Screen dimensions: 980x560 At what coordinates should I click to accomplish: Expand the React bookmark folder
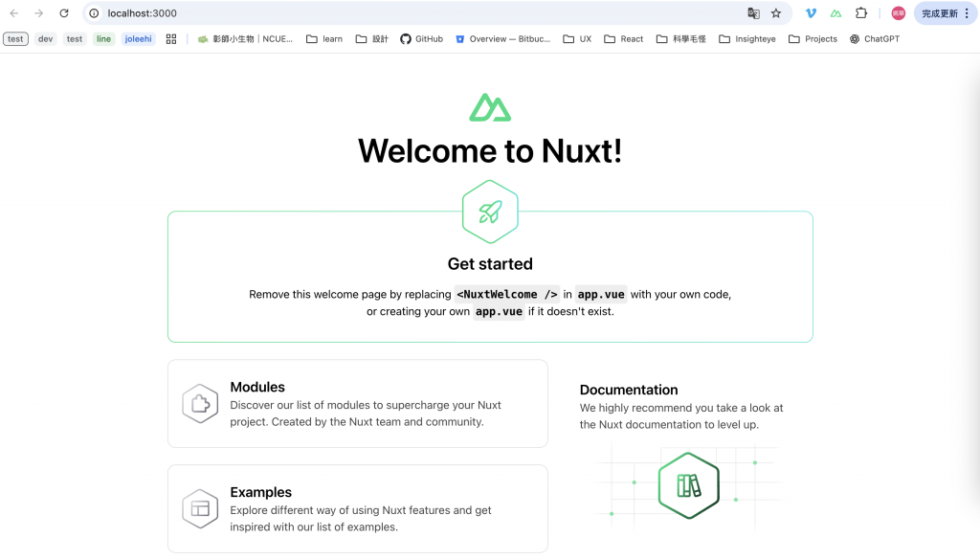(624, 38)
